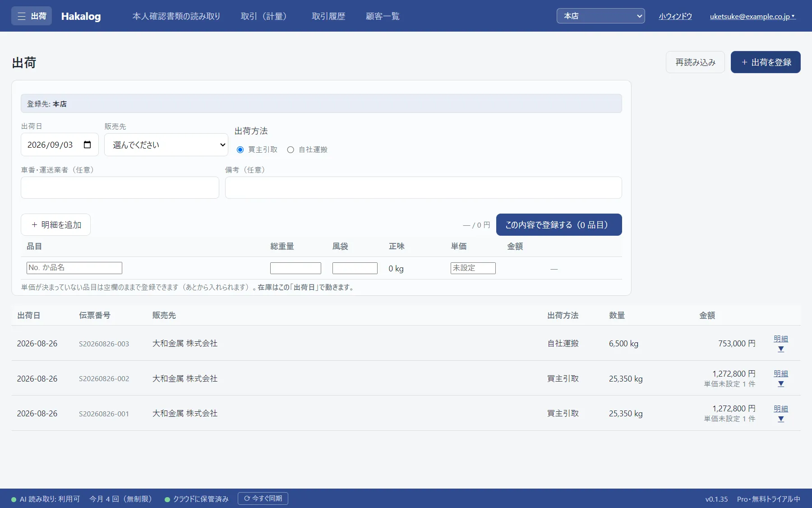Click the Hakalog logo
This screenshot has width=812, height=508.
point(81,16)
